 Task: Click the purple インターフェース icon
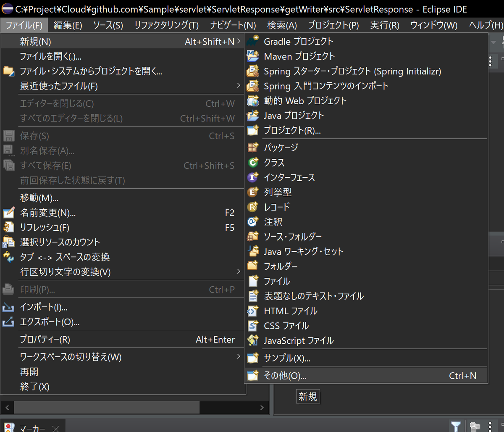pyautogui.click(x=253, y=177)
